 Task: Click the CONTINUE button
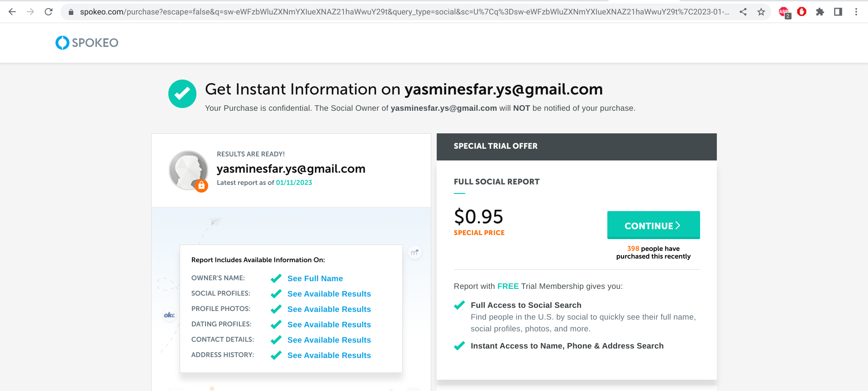pyautogui.click(x=653, y=225)
